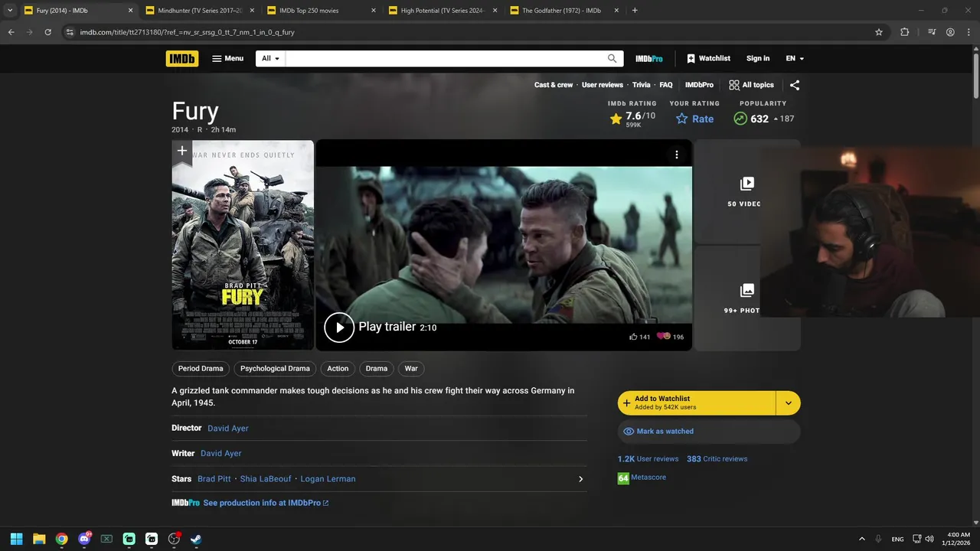Open the Fury poster image
980x551 pixels.
(x=243, y=245)
